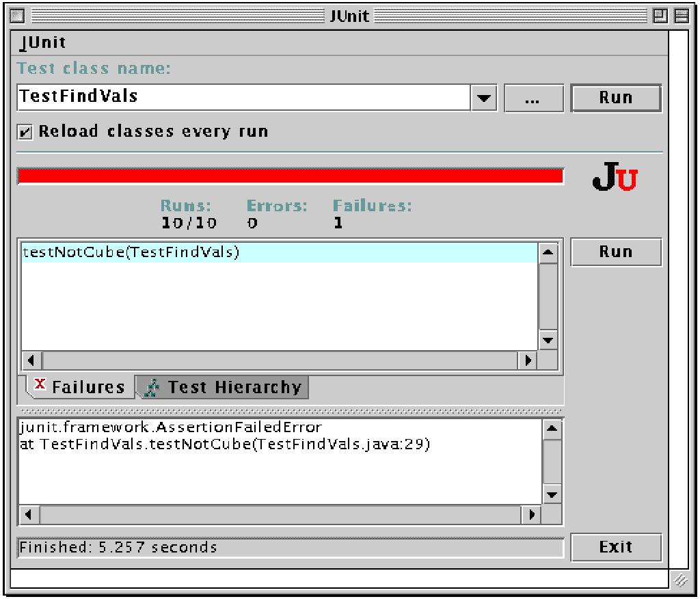The image size is (700, 599).
Task: Click the JU logo icon
Action: point(615,176)
